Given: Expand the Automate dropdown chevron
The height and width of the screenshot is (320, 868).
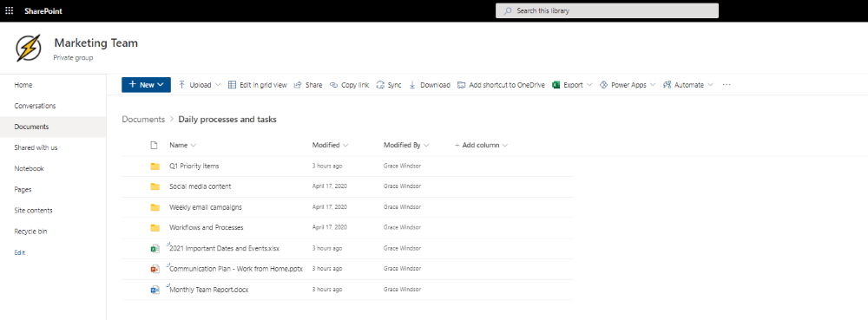Looking at the screenshot, I should (x=710, y=85).
